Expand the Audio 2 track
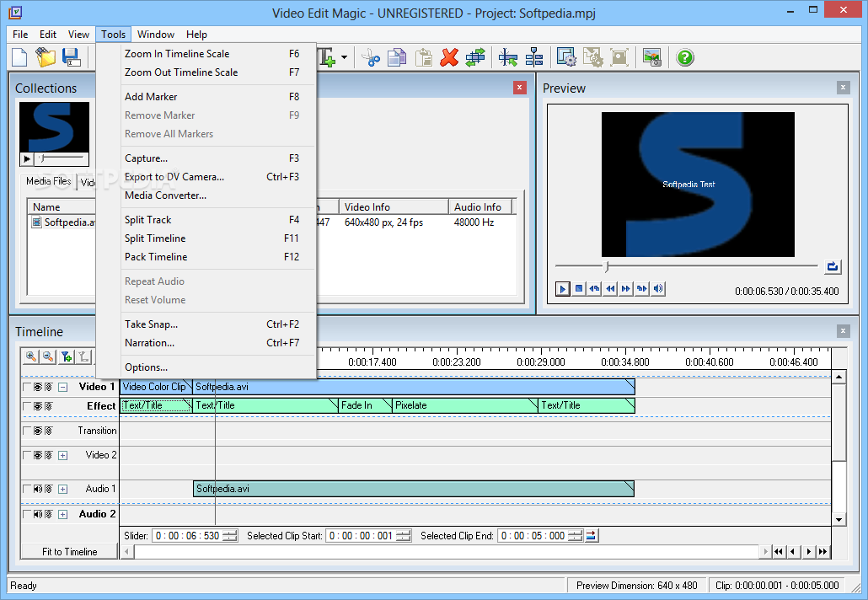The image size is (868, 600). coord(63,515)
